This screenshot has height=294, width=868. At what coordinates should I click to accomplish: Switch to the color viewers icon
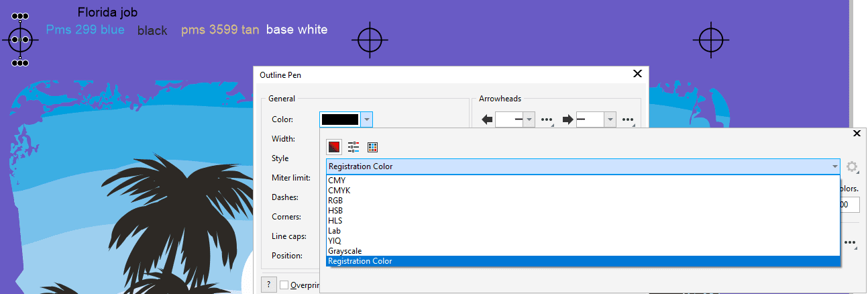[x=333, y=147]
